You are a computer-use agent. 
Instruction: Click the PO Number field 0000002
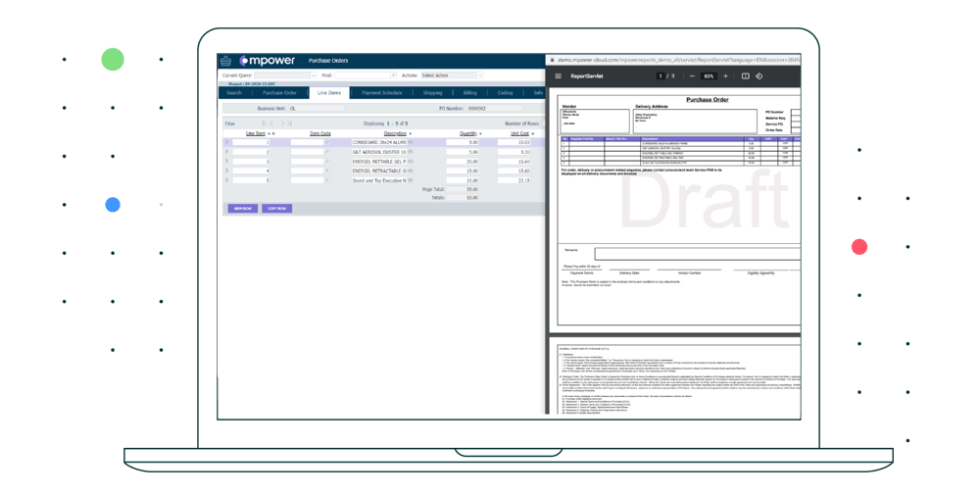click(494, 109)
